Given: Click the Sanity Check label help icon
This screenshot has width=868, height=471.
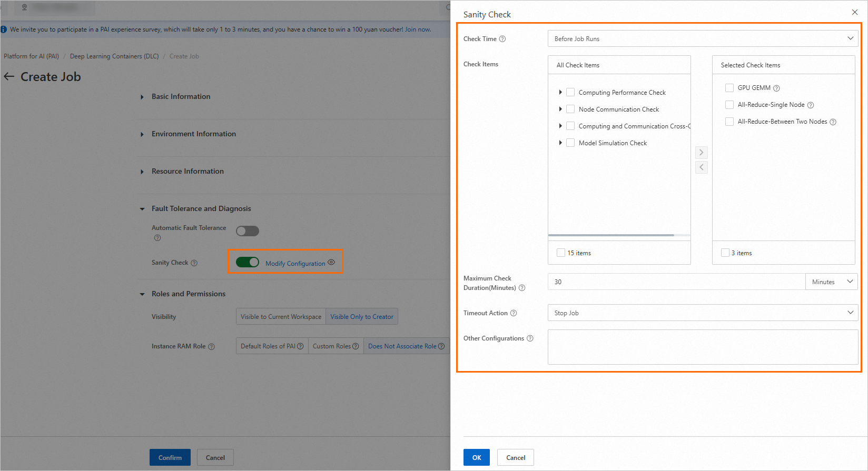Looking at the screenshot, I should pos(194,263).
